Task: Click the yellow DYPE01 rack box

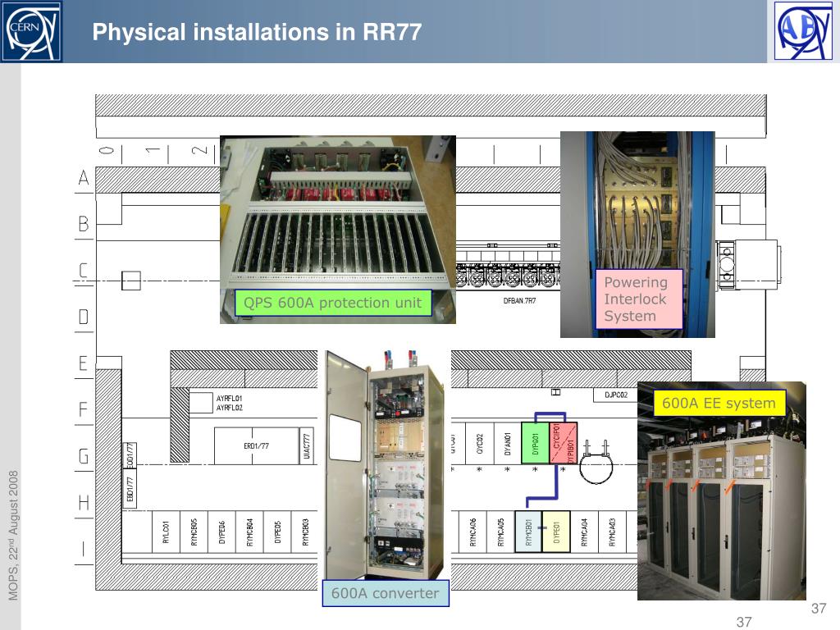Action: pos(556,532)
